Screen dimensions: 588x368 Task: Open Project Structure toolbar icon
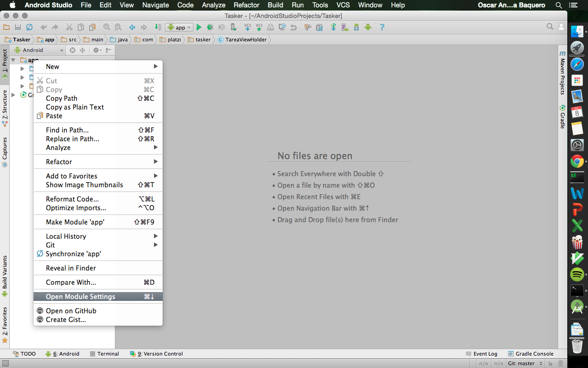319,27
